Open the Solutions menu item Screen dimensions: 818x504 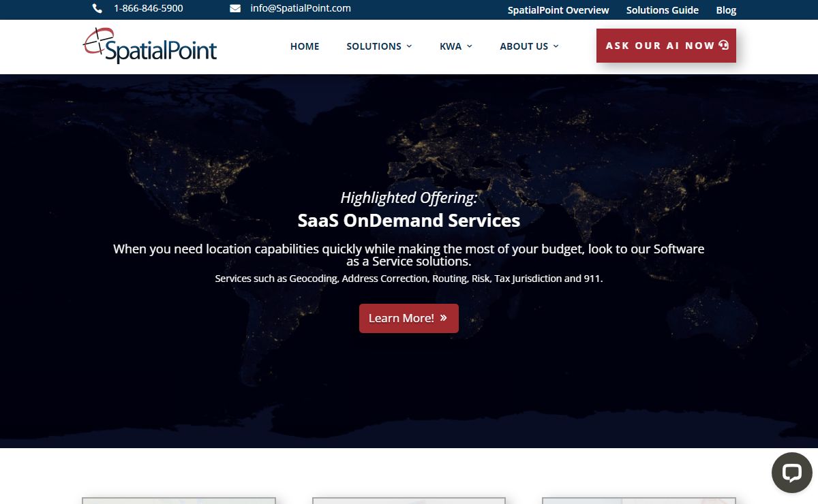pos(374,46)
